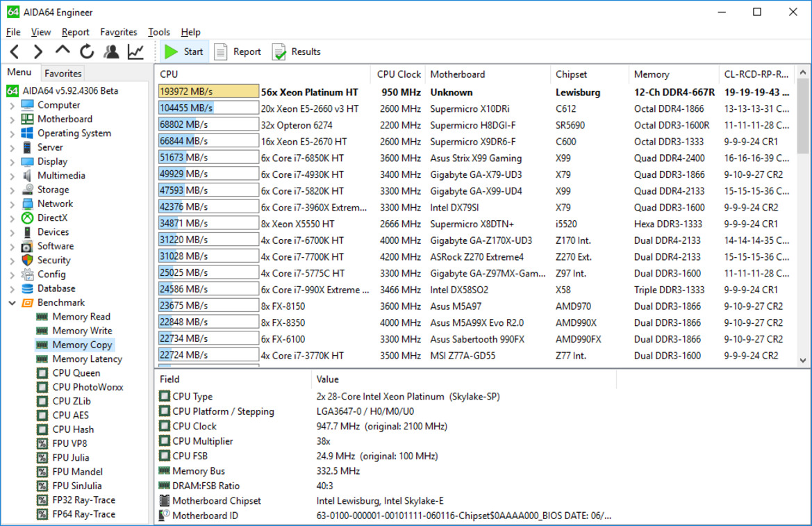
Task: Expand the Server tree node
Action: point(13,148)
